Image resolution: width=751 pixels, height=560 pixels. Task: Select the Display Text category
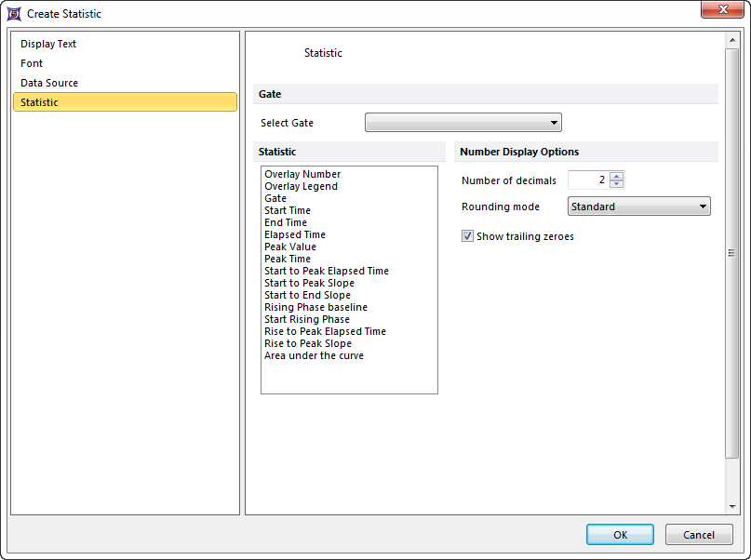coord(48,44)
